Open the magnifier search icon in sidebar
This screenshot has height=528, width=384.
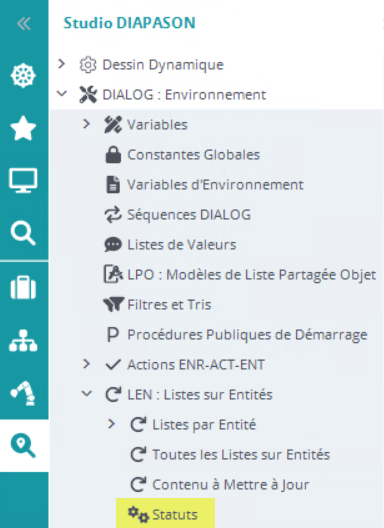pyautogui.click(x=23, y=233)
